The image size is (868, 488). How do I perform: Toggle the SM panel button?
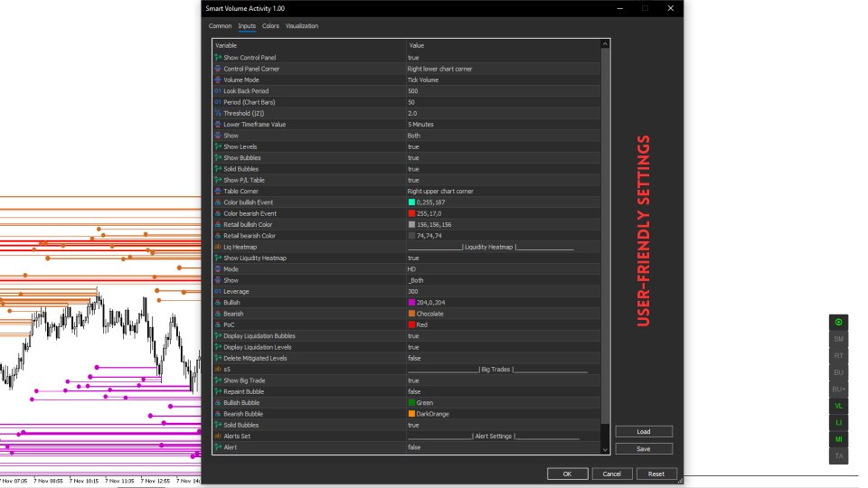pos(838,339)
